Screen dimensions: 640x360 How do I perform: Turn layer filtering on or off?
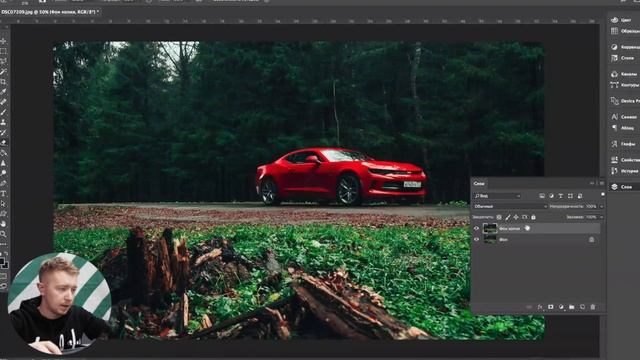(602, 195)
